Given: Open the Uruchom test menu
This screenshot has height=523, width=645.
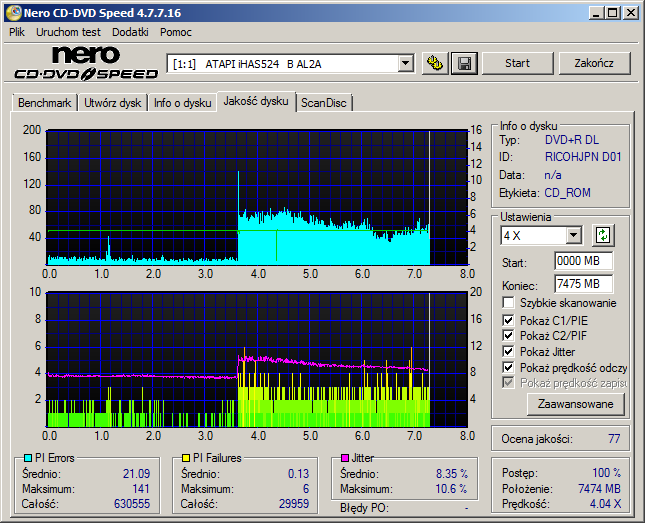Looking at the screenshot, I should (x=68, y=32).
